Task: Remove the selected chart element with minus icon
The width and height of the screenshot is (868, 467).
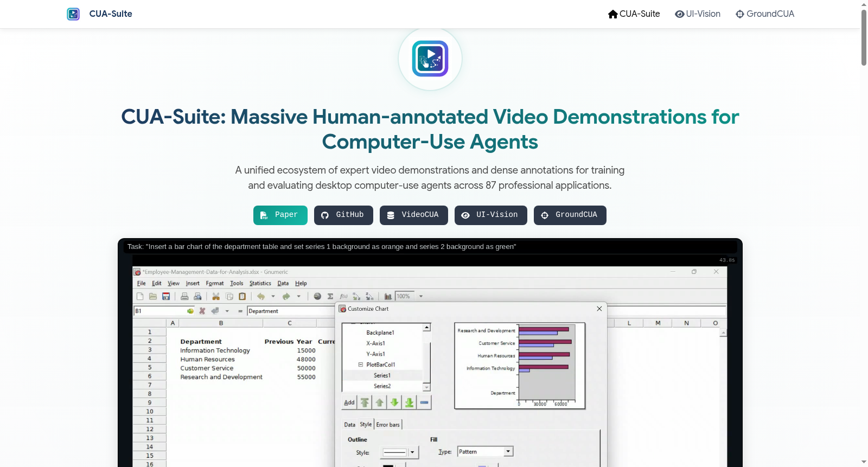Action: click(424, 402)
